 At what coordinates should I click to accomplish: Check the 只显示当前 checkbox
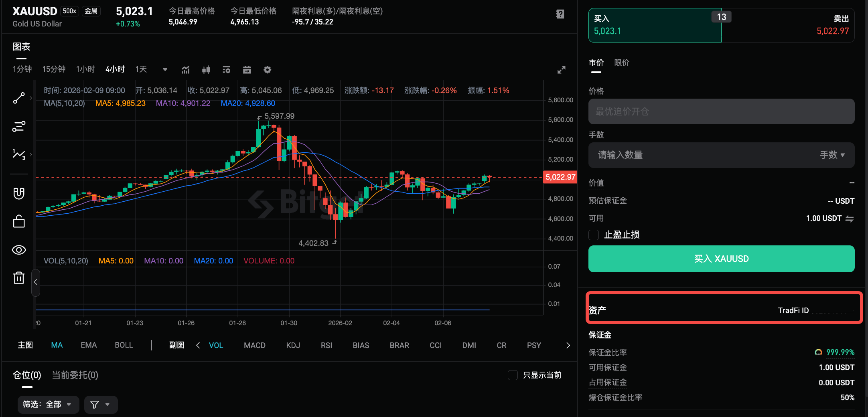tap(513, 375)
